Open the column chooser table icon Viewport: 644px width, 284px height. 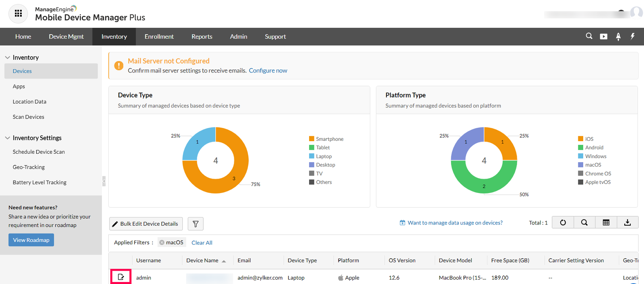pos(606,222)
